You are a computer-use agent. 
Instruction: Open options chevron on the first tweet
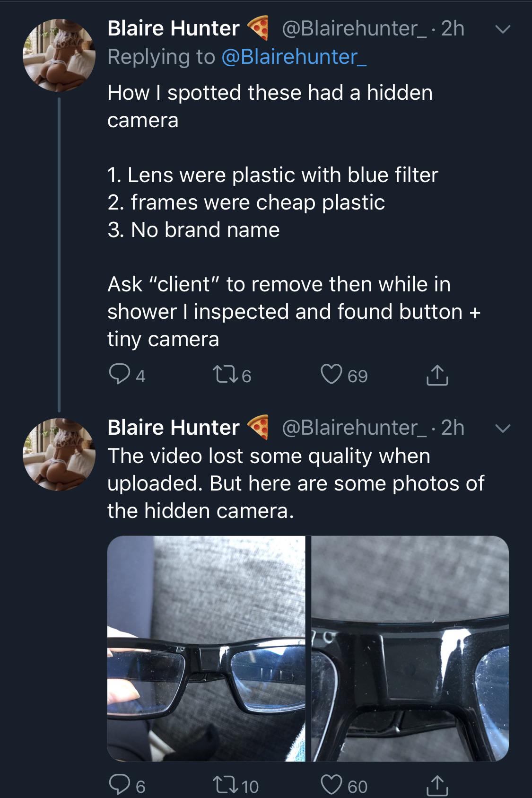coord(502,29)
